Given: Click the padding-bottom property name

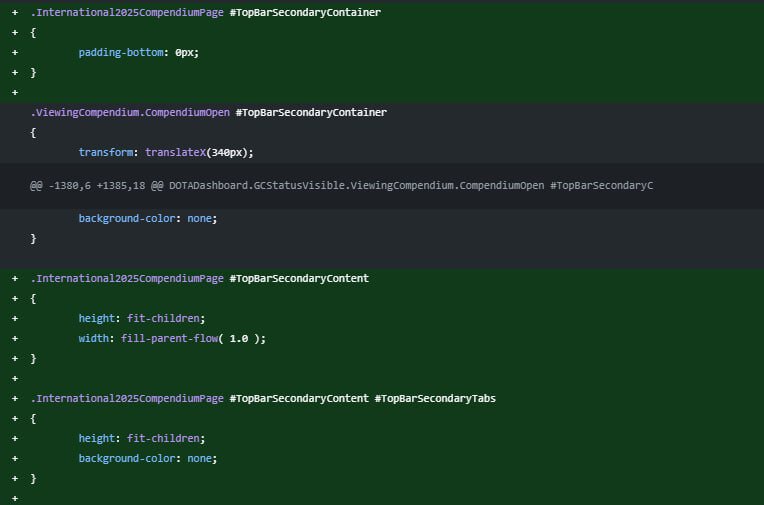Looking at the screenshot, I should click(x=123, y=52).
